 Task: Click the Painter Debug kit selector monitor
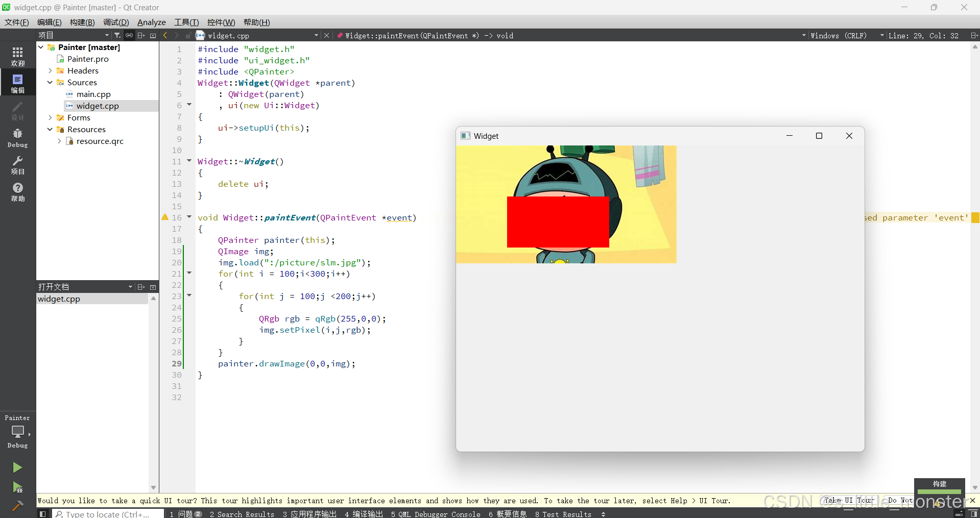tap(18, 432)
